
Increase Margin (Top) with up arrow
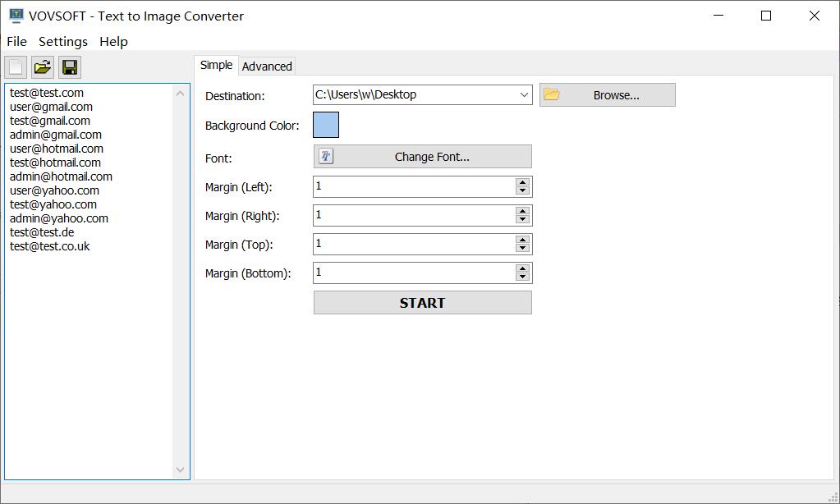click(x=522, y=240)
